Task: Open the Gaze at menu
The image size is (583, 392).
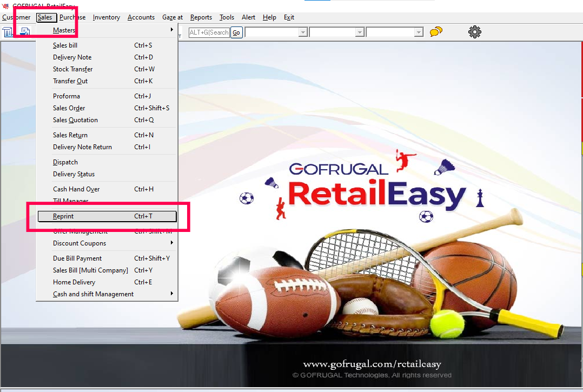Action: click(x=173, y=17)
